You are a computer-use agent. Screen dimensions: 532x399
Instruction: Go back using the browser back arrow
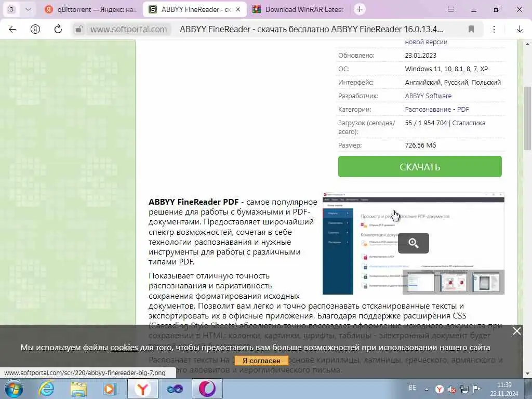[12, 30]
